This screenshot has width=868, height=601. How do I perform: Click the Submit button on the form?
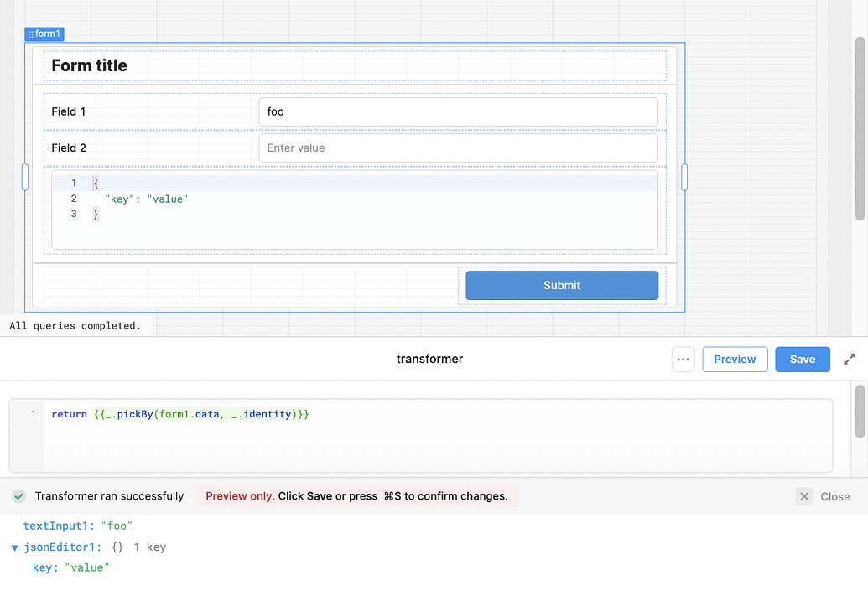point(562,285)
